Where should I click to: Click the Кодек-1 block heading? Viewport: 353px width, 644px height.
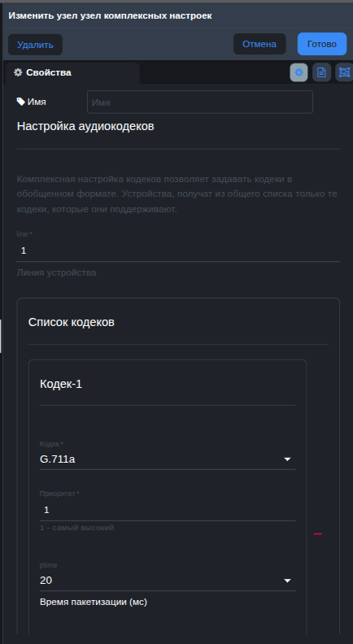click(61, 384)
